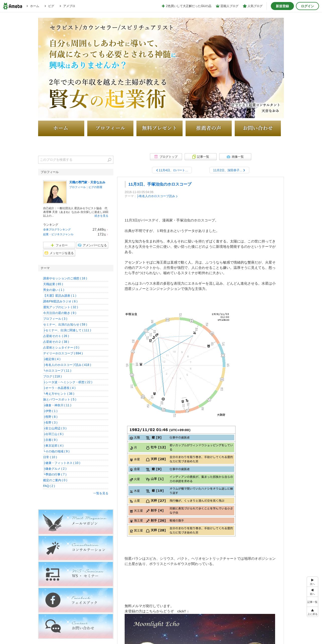Click the Facebook banner icon
The height and width of the screenshot is (644, 322).
tap(76, 600)
